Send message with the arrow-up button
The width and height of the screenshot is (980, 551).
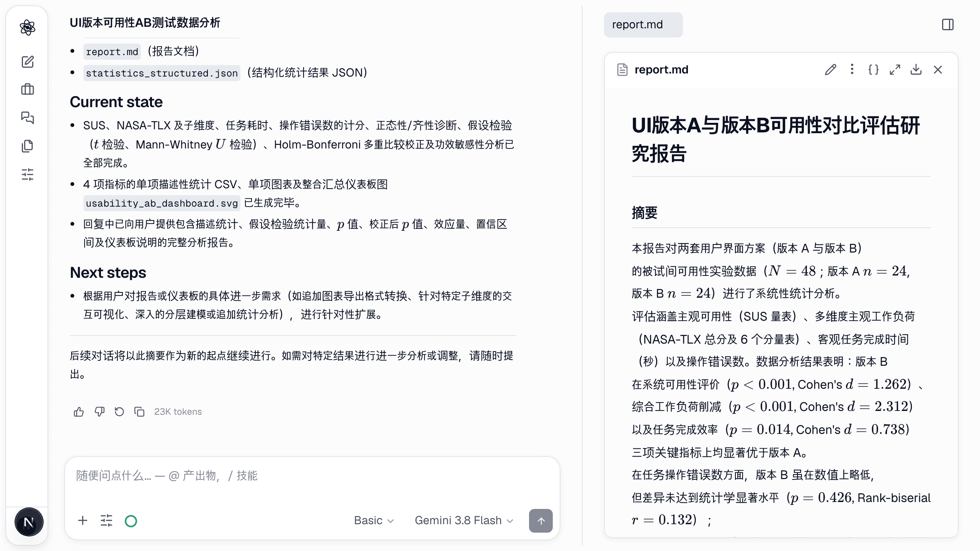point(541,520)
